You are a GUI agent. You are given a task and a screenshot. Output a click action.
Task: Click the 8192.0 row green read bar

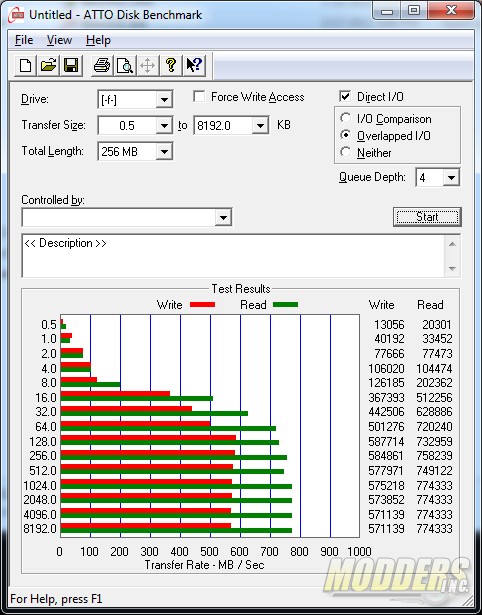click(x=176, y=531)
